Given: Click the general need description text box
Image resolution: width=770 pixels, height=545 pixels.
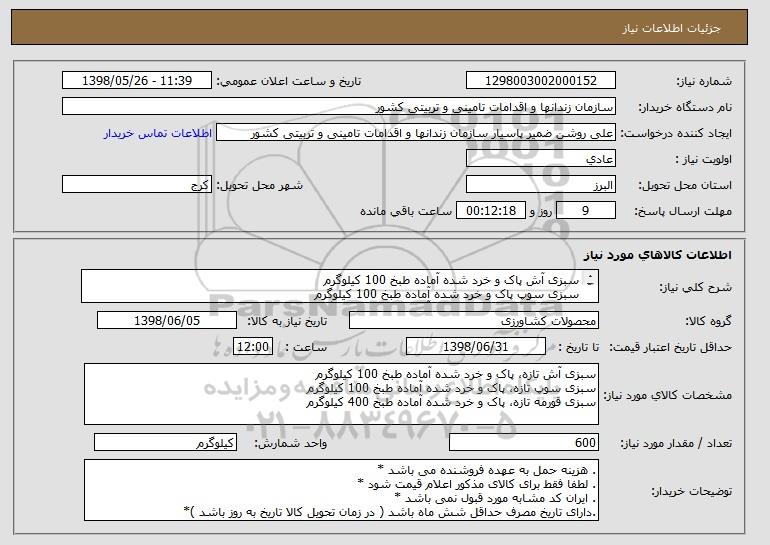Looking at the screenshot, I should pyautogui.click(x=340, y=286).
